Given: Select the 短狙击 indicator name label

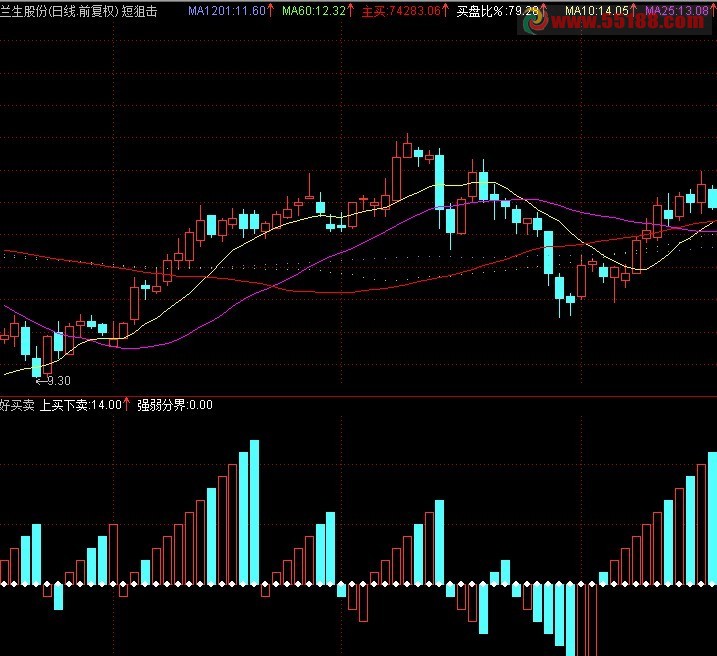Looking at the screenshot, I should pos(139,11).
